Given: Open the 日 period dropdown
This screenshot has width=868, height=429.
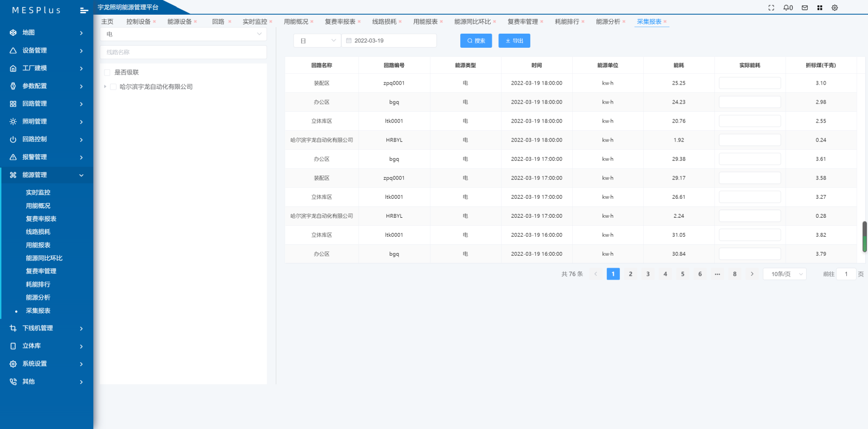Looking at the screenshot, I should click(317, 41).
